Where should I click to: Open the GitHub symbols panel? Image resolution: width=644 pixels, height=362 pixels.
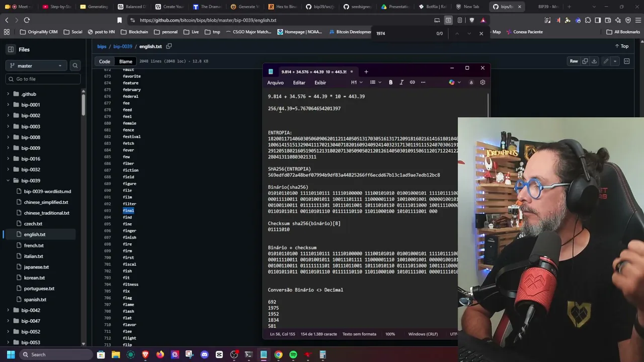click(627, 61)
